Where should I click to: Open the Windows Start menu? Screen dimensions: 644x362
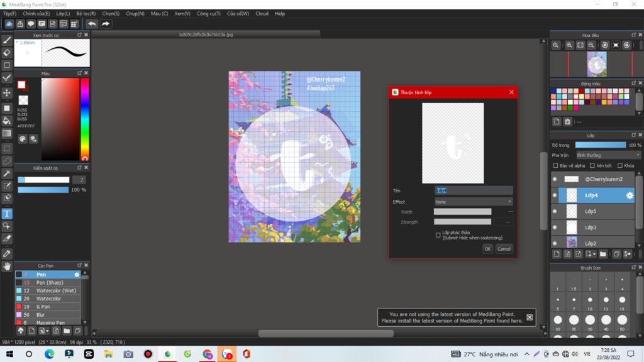pos(9,354)
